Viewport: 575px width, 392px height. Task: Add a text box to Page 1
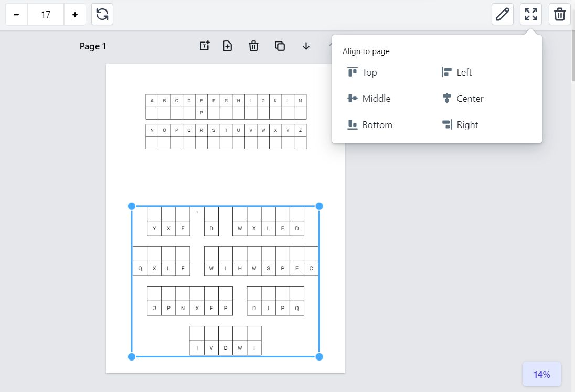coord(205,46)
